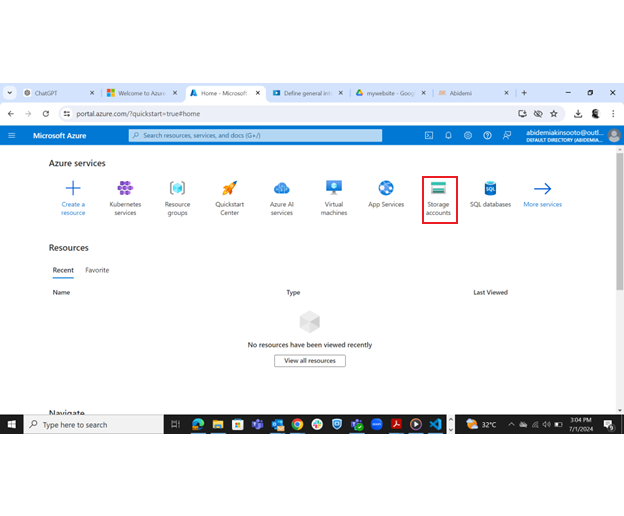Switch to the Welcome to Azure tab
The image size is (624, 516).
pos(141,93)
